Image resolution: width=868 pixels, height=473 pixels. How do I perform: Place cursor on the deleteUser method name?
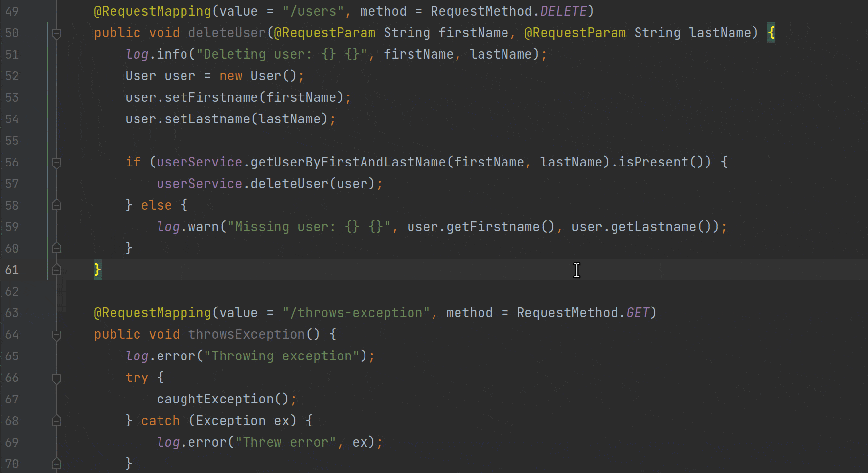click(x=227, y=33)
